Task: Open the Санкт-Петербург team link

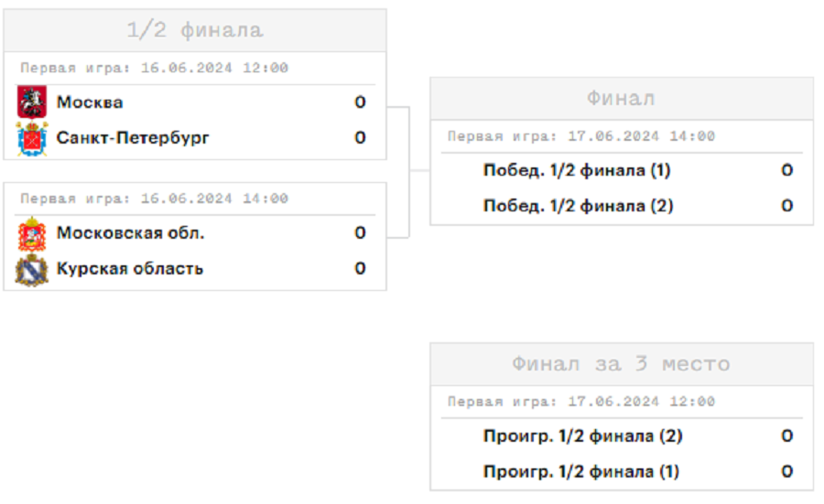Action: point(133,138)
